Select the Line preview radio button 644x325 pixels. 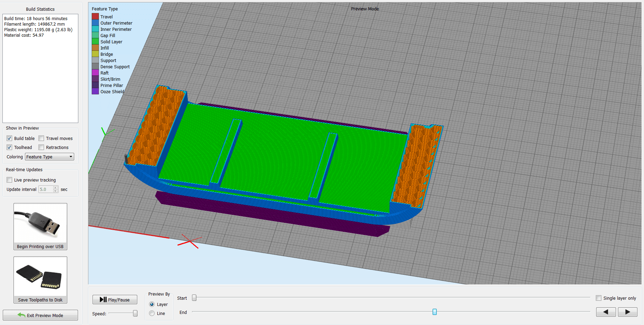point(152,313)
